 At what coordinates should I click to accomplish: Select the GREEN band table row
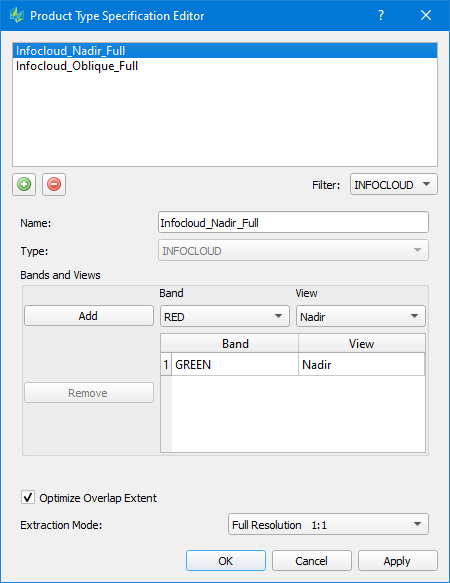293,364
